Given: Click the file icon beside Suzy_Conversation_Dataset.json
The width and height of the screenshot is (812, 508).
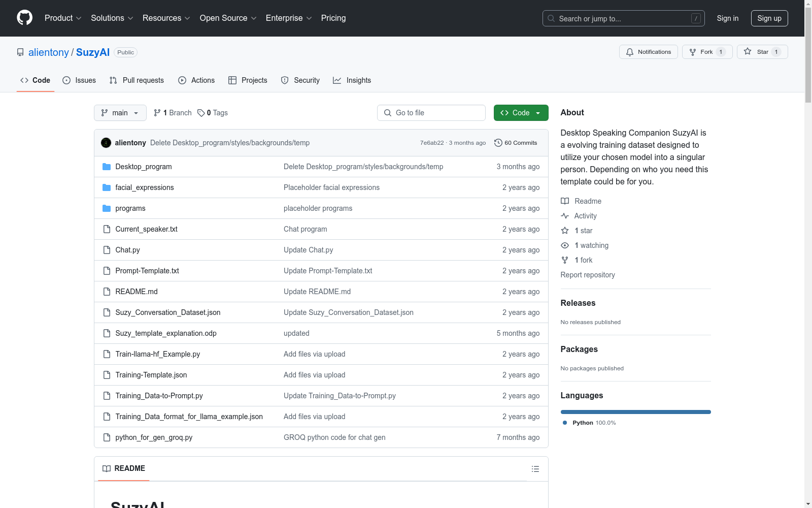Looking at the screenshot, I should [107, 312].
